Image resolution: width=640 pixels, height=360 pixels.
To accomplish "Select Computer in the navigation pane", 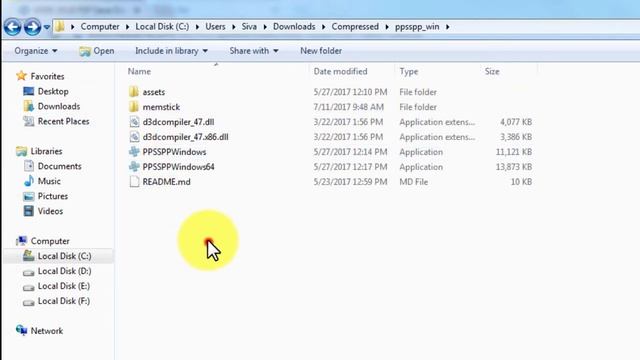I will click(50, 241).
